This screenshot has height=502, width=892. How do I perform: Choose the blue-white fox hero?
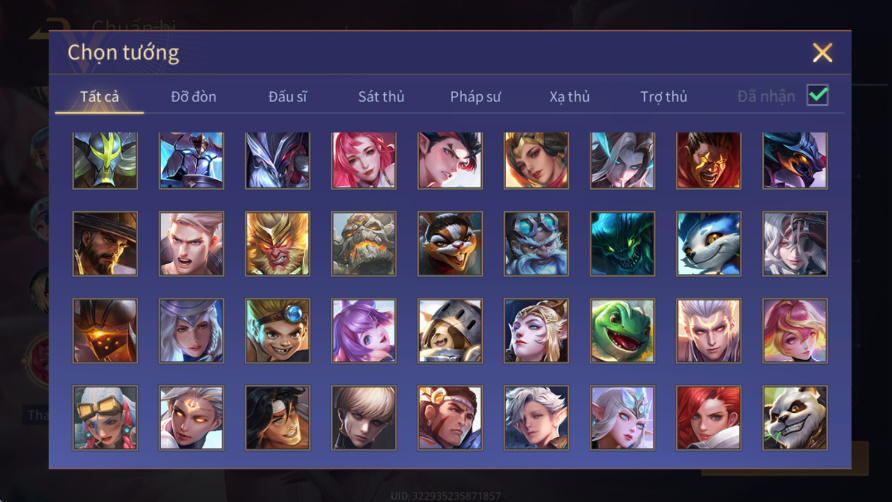point(708,244)
